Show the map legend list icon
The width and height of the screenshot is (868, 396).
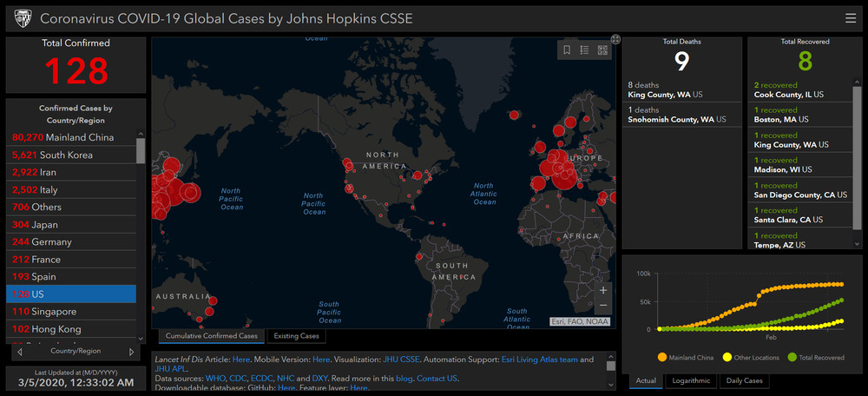[584, 50]
